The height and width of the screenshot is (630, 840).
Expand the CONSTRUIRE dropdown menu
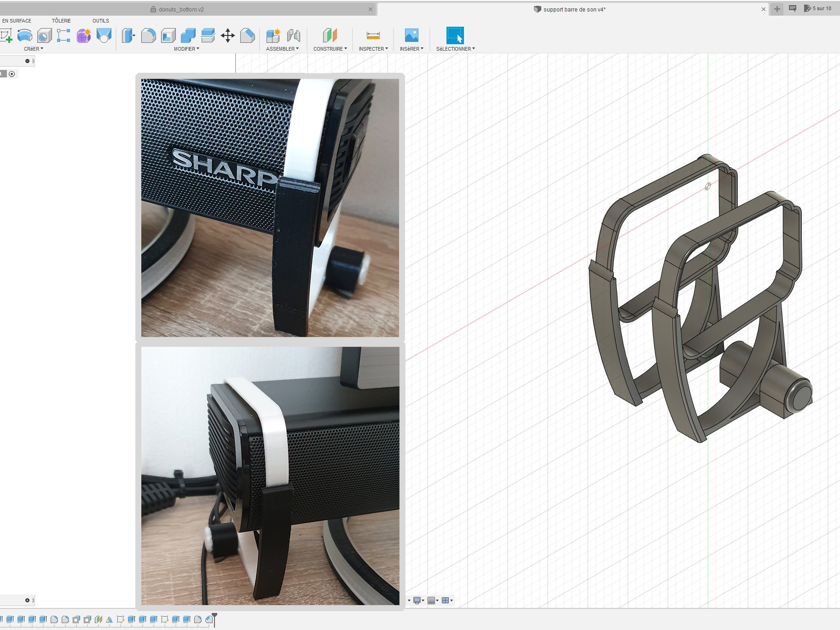pyautogui.click(x=330, y=49)
